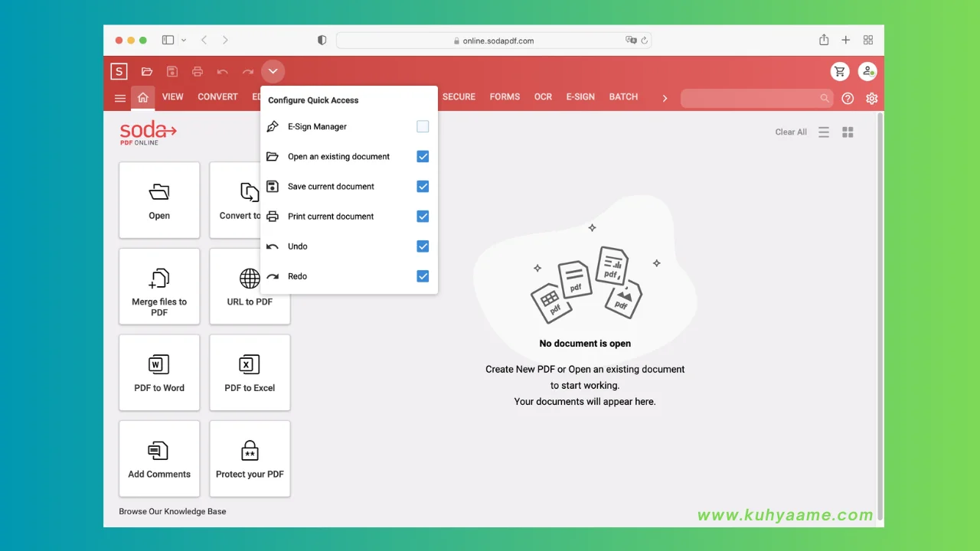Click the Safari address bar
980x551 pixels.
tap(494, 41)
